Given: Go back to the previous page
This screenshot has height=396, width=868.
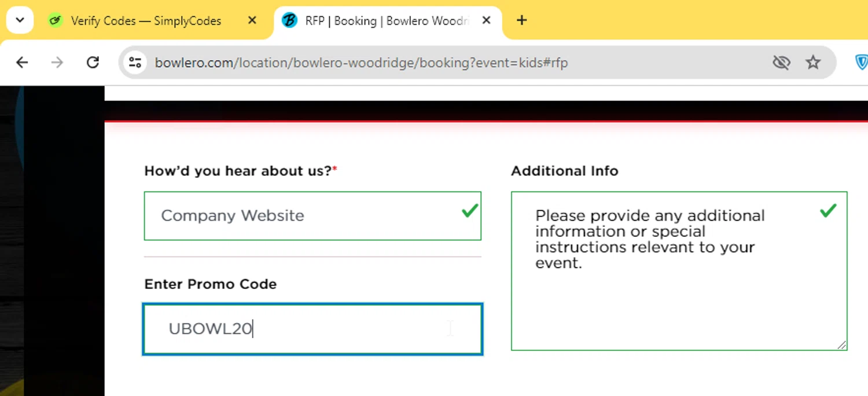Looking at the screenshot, I should [22, 63].
